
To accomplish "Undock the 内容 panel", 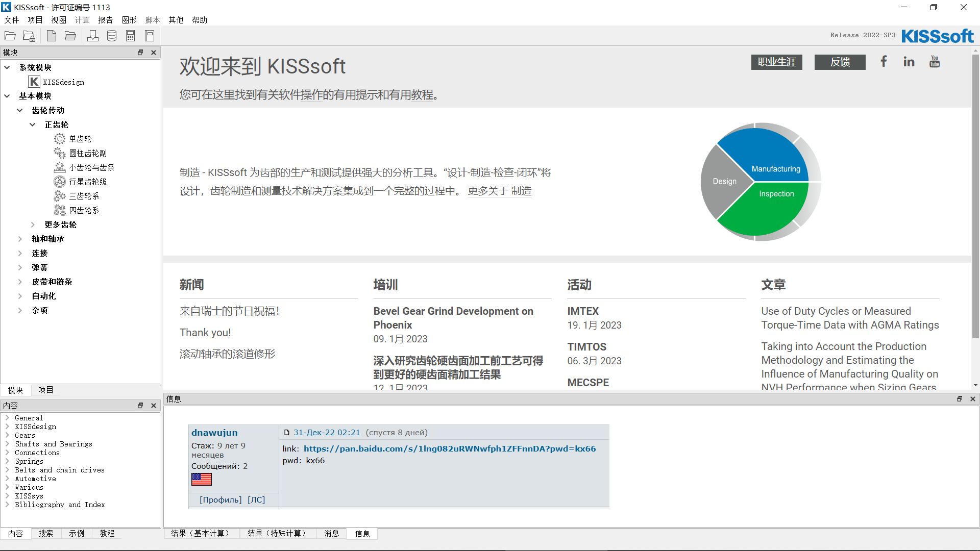I will click(x=140, y=405).
